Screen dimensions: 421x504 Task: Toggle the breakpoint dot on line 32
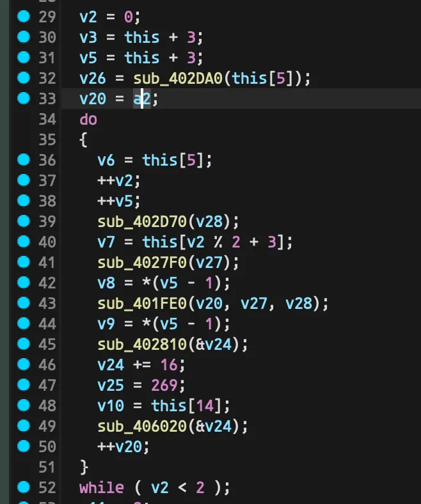click(x=24, y=78)
